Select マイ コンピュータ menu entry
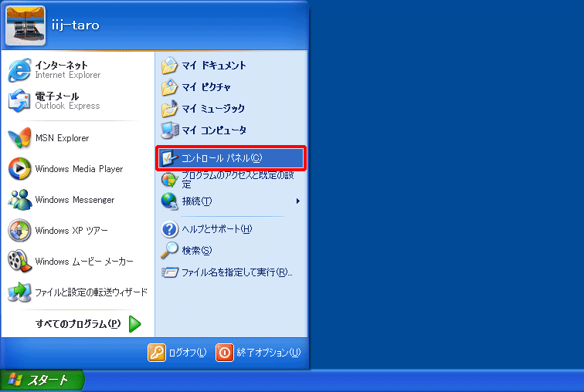This screenshot has width=584, height=392. pyautogui.click(x=231, y=130)
